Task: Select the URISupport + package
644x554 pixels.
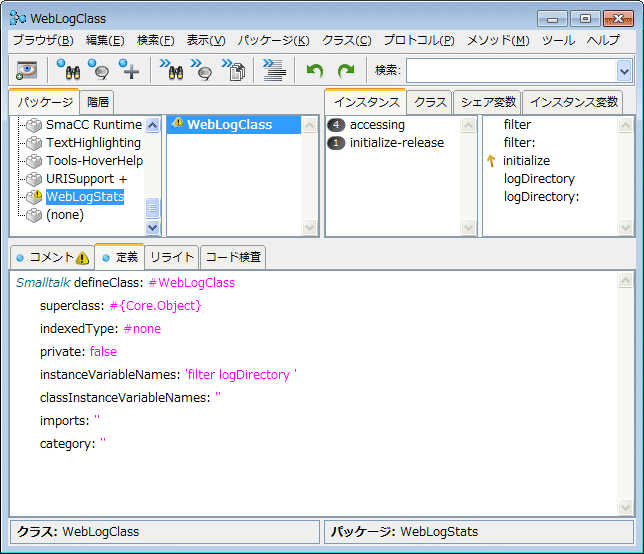Action: pos(86,179)
